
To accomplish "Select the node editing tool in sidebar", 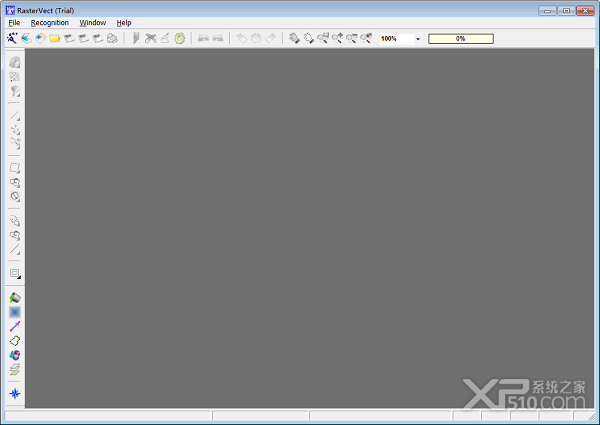I will pos(15,130).
